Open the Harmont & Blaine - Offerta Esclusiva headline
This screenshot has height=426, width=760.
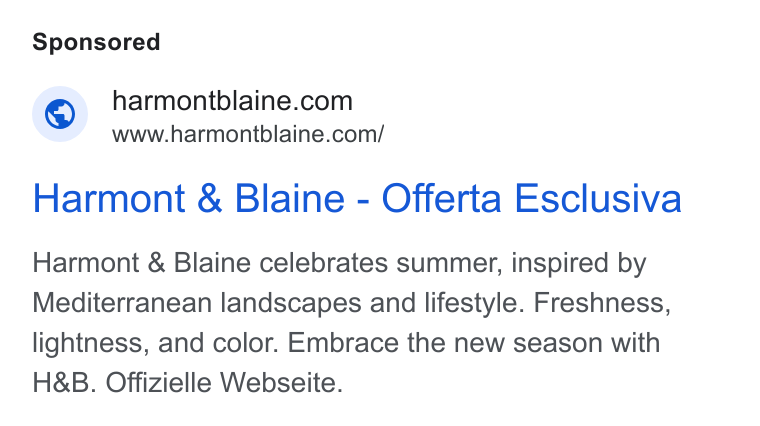(357, 198)
